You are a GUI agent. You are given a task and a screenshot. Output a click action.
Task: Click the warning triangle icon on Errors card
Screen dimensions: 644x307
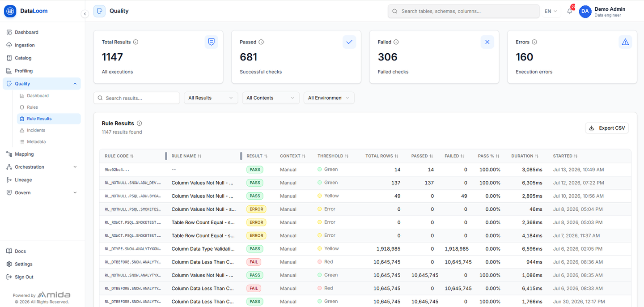click(625, 42)
